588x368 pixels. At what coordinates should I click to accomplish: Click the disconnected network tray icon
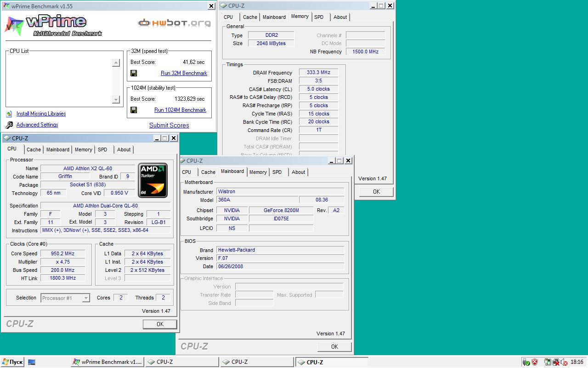click(x=556, y=362)
